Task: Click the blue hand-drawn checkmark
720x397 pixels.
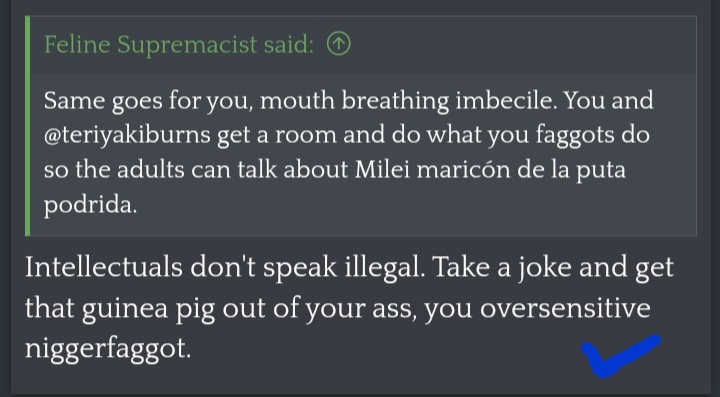Action: pos(620,356)
